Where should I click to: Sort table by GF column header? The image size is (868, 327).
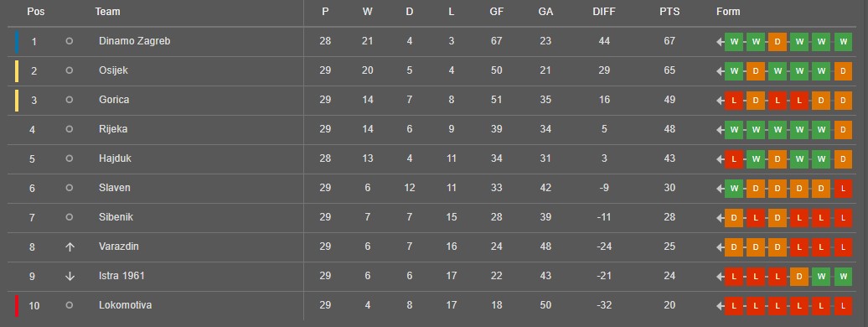click(497, 12)
